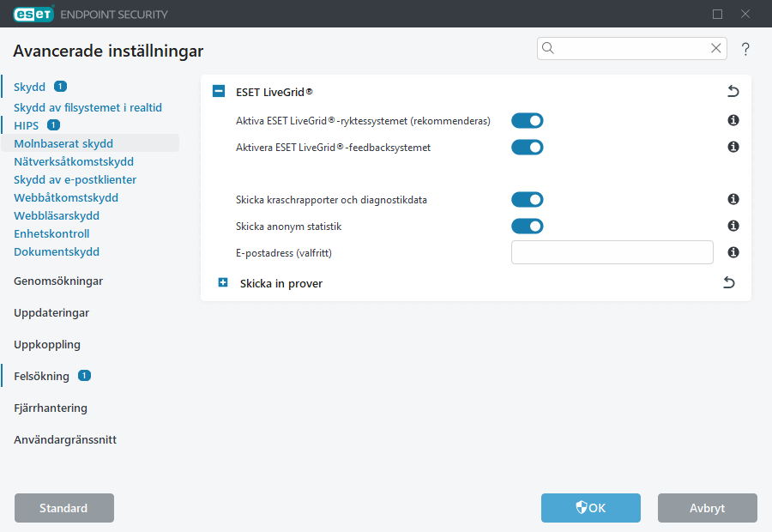Screen dimensions: 772x532
Task: Toggle off Skicka anonym statistik
Action: click(x=527, y=226)
